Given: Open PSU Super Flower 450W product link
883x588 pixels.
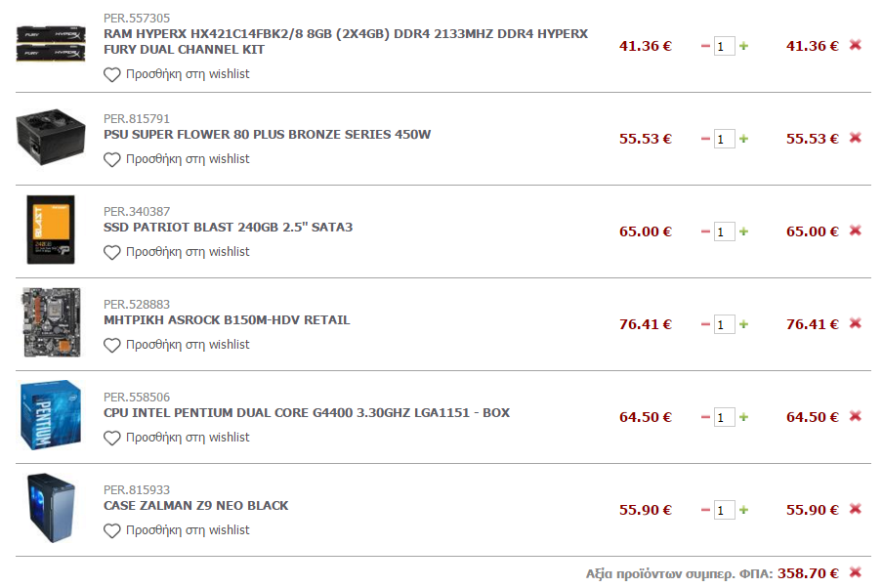Looking at the screenshot, I should [267, 135].
